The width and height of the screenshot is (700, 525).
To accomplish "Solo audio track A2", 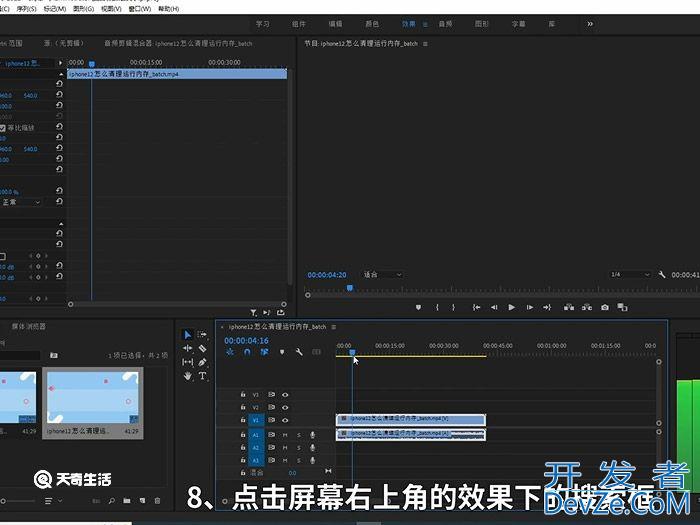I will click(299, 447).
